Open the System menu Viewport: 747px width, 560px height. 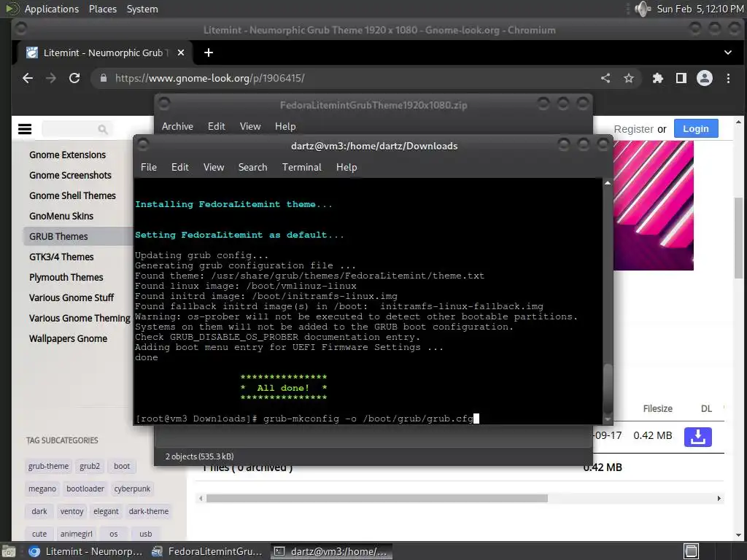point(142,9)
